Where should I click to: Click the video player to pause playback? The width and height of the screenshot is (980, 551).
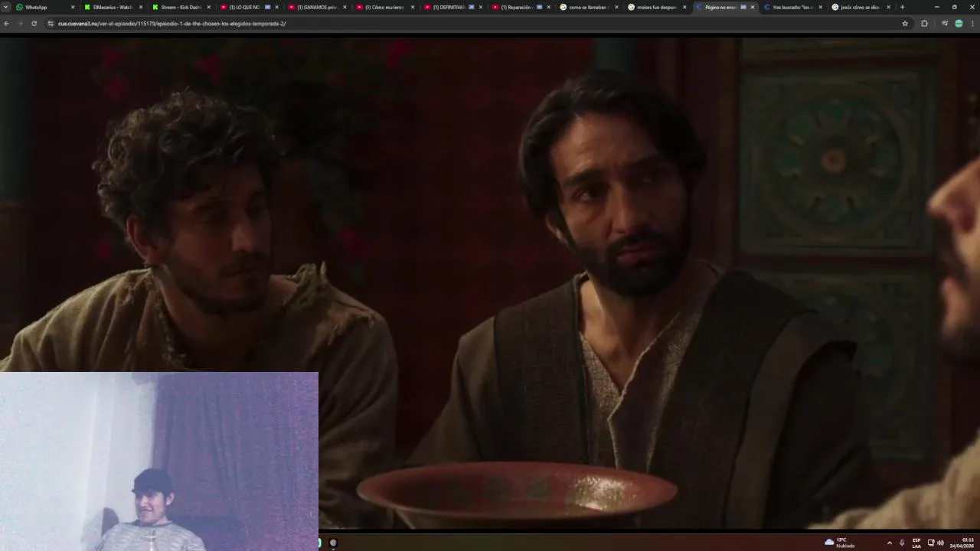(490, 283)
